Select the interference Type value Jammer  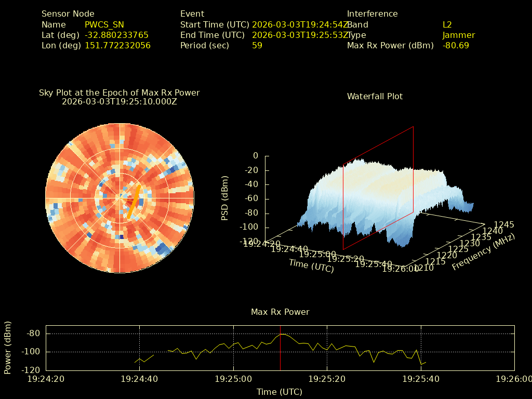pos(459,35)
